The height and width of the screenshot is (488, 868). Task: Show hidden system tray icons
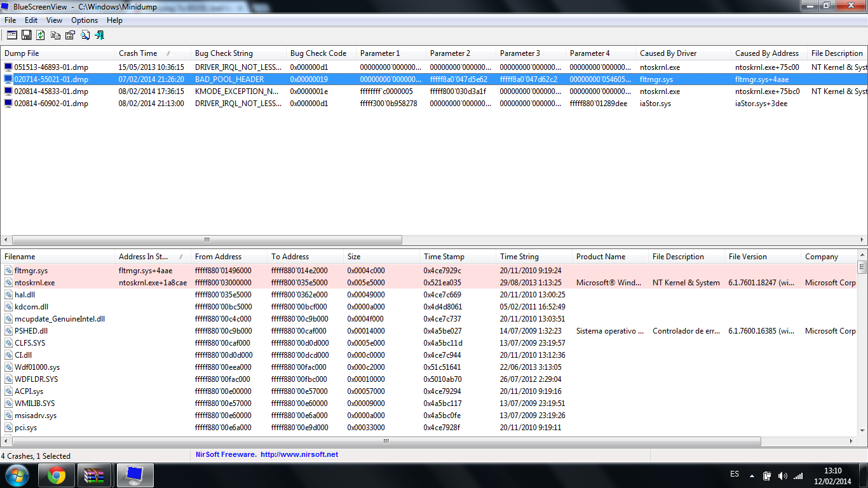[752, 475]
